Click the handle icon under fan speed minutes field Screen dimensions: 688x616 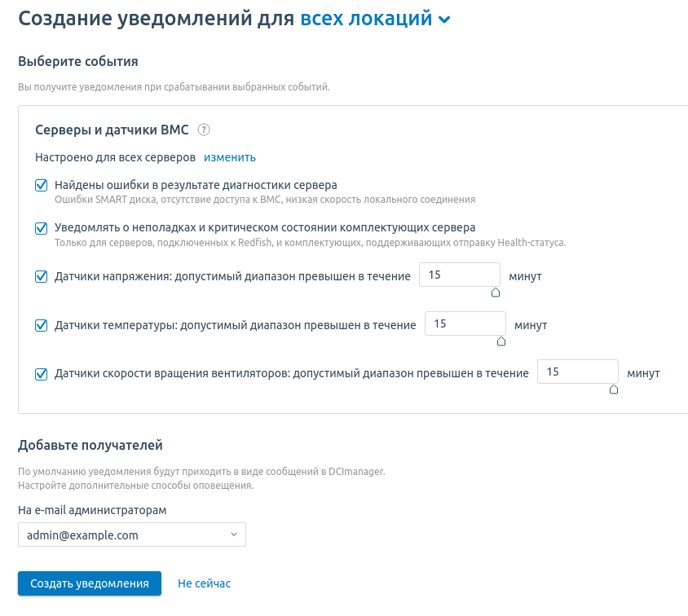click(614, 389)
